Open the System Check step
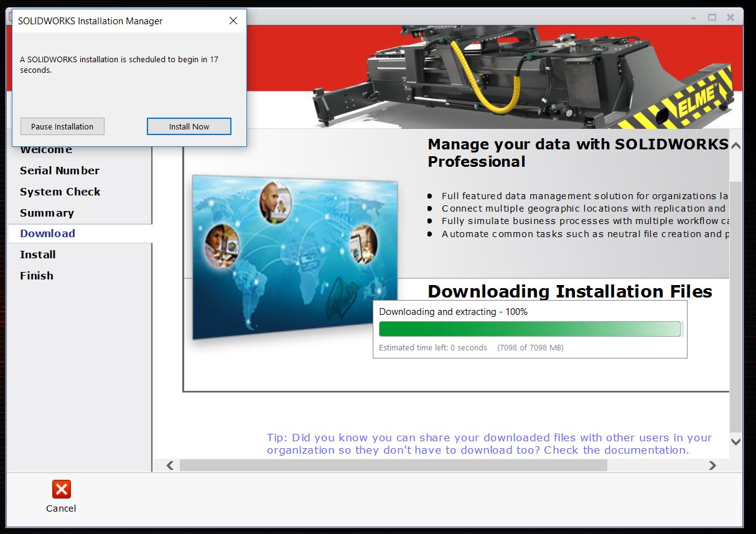The height and width of the screenshot is (534, 756). tap(60, 192)
